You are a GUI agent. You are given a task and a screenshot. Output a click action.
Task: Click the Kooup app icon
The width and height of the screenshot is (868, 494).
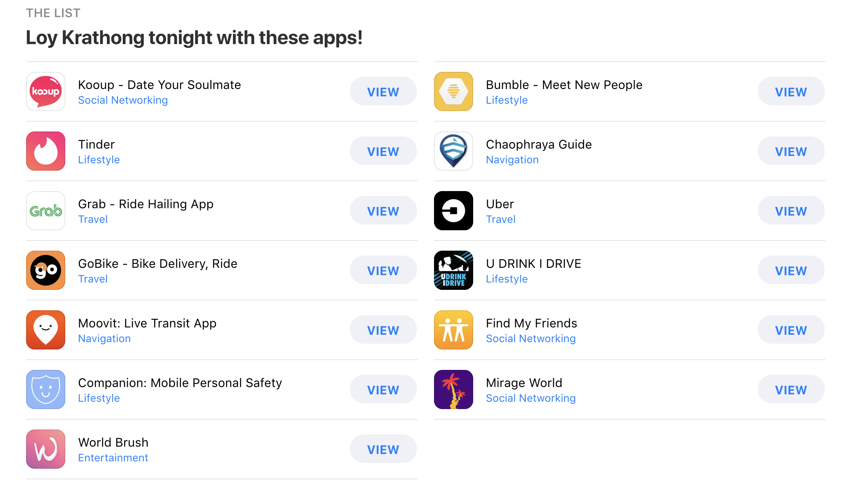[x=46, y=91]
